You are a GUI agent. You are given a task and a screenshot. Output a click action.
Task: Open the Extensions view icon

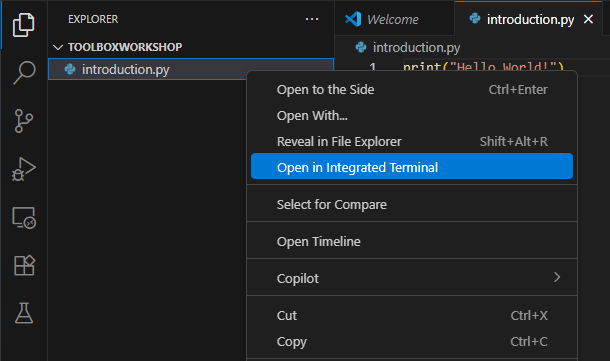[24, 265]
